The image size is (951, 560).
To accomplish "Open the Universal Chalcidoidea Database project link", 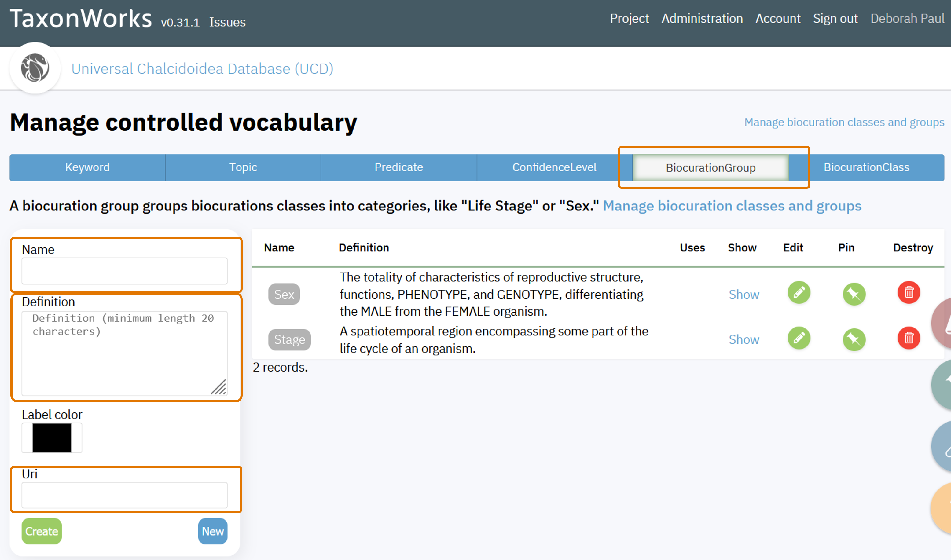I will pyautogui.click(x=202, y=69).
